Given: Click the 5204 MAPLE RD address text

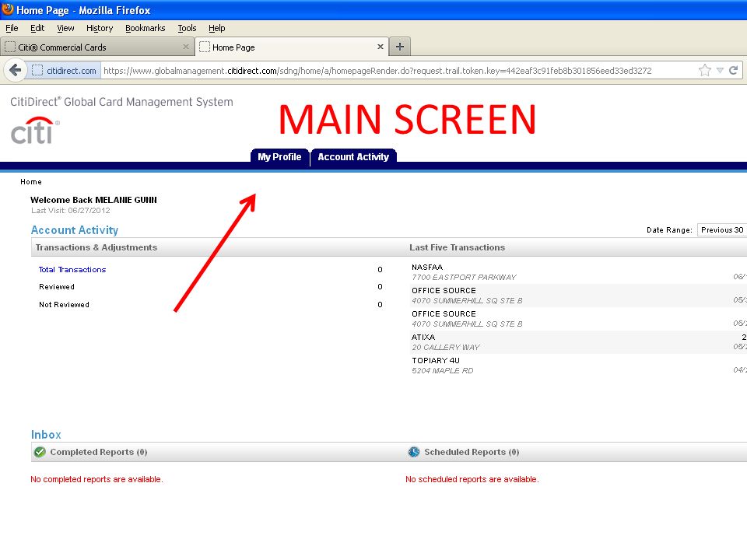Looking at the screenshot, I should [x=443, y=370].
